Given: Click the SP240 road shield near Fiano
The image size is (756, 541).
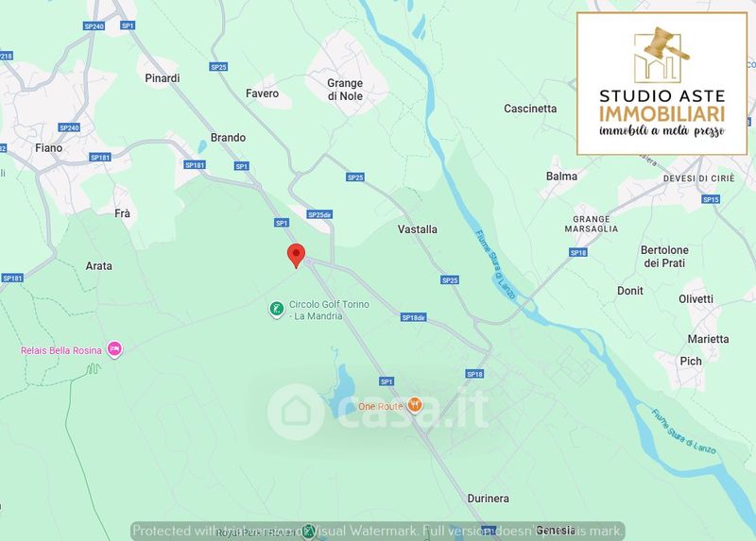Looking at the screenshot, I should [69, 127].
